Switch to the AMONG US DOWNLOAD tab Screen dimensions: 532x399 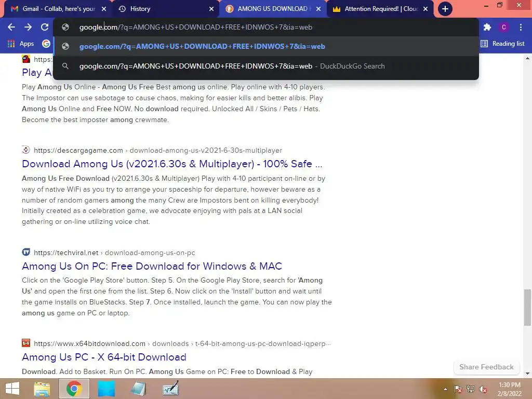click(272, 9)
